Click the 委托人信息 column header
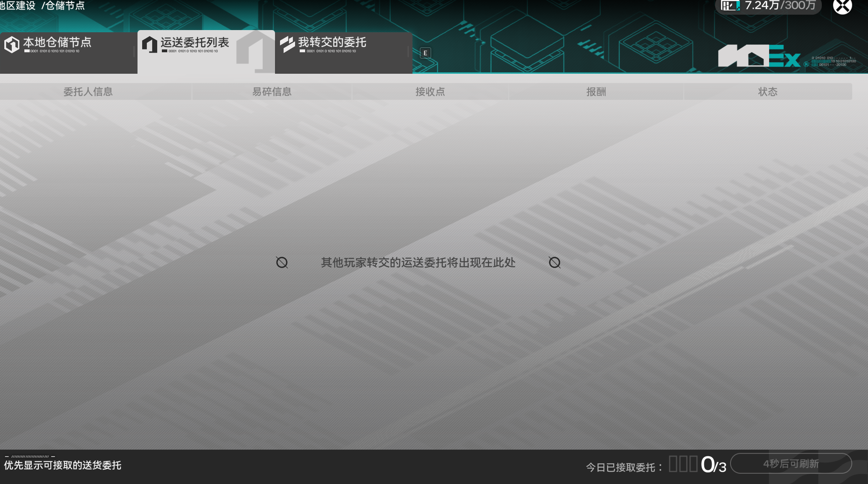 pos(88,92)
